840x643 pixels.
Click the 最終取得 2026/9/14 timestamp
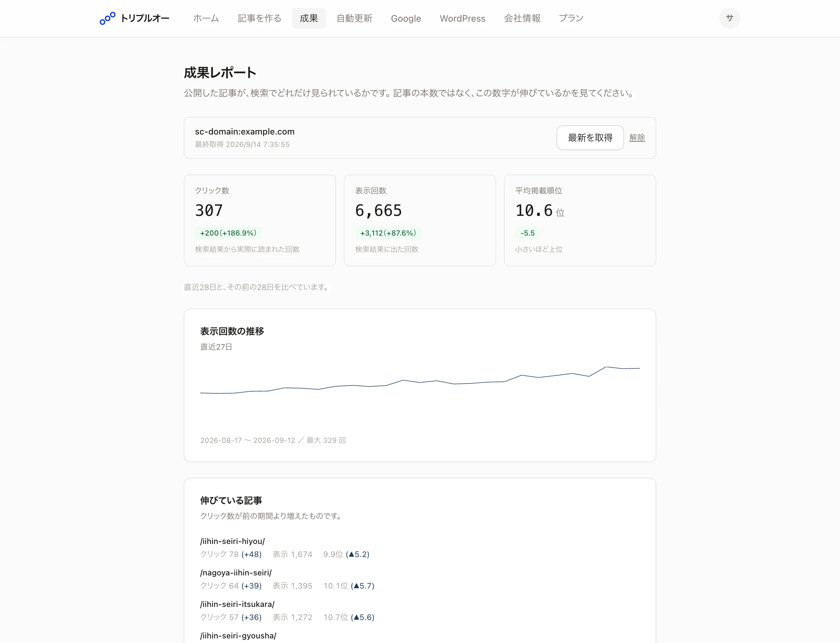(242, 145)
